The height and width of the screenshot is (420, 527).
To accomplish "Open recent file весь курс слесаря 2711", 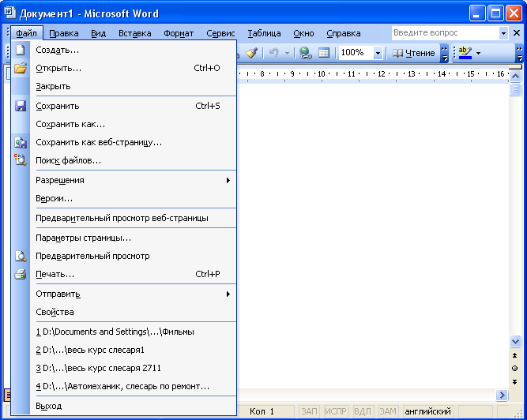I will pos(124,369).
